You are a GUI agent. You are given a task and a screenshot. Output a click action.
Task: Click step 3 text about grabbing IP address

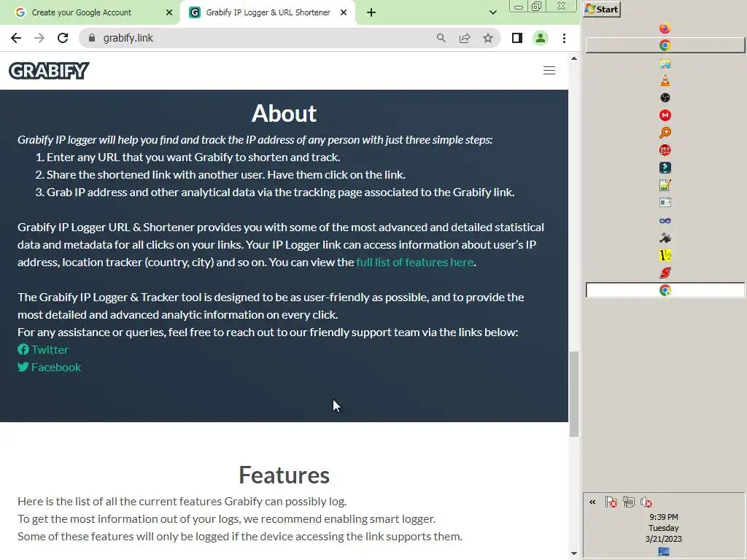pyautogui.click(x=281, y=192)
